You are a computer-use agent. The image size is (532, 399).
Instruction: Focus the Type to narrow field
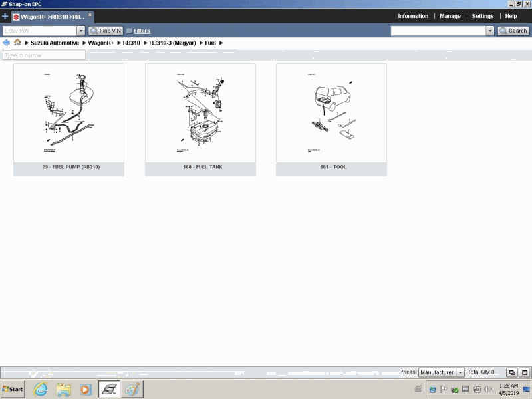point(44,55)
